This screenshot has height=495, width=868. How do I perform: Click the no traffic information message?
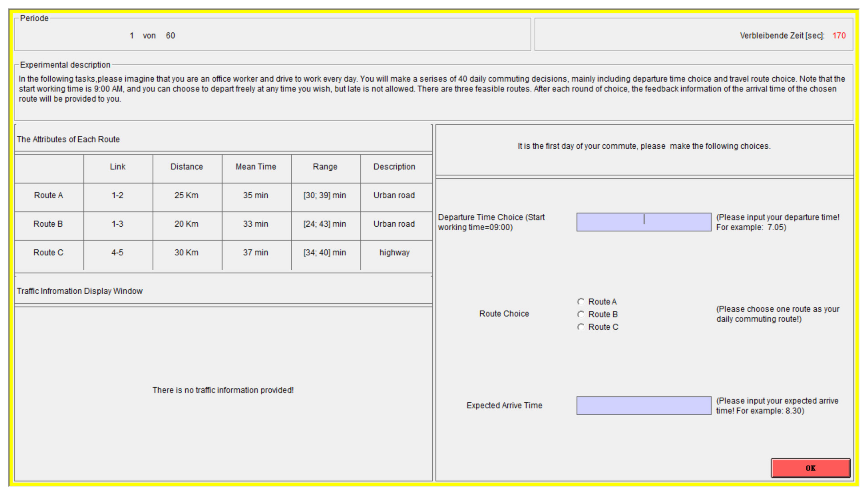coord(223,390)
